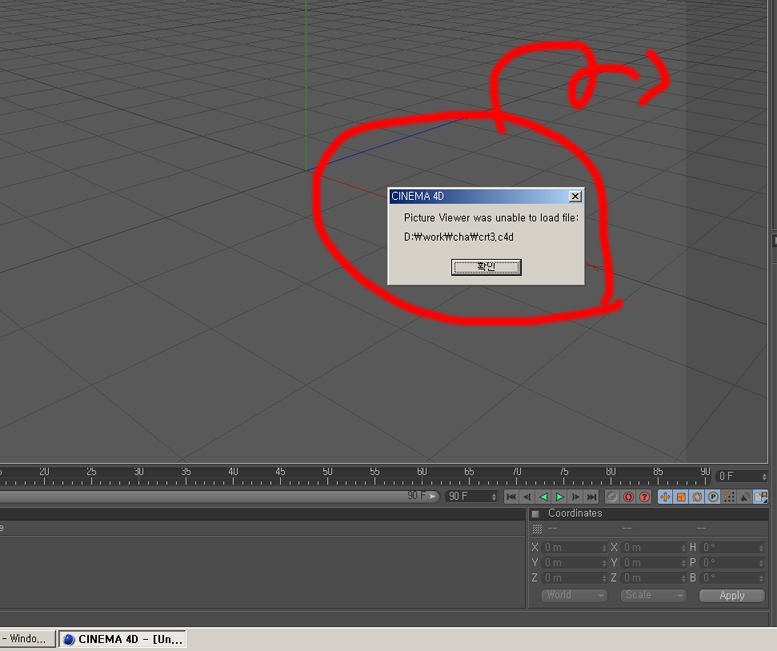Click the H rotation field stepper arrows
The height and width of the screenshot is (651, 777).
761,547
